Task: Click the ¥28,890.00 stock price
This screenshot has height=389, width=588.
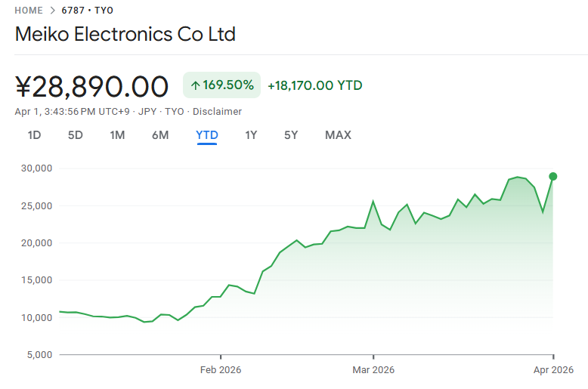Action: (x=91, y=86)
